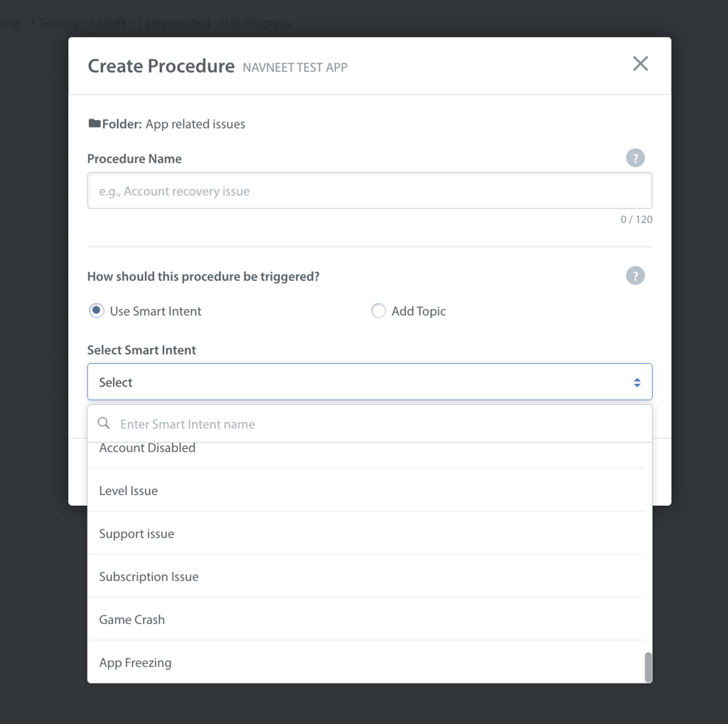
Task: Click the Use Smart Intent label
Action: coord(156,311)
